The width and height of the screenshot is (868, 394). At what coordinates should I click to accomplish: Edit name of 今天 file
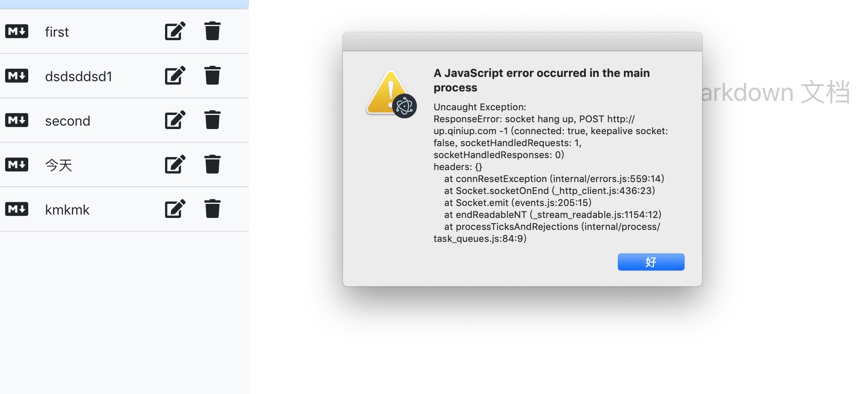click(175, 164)
